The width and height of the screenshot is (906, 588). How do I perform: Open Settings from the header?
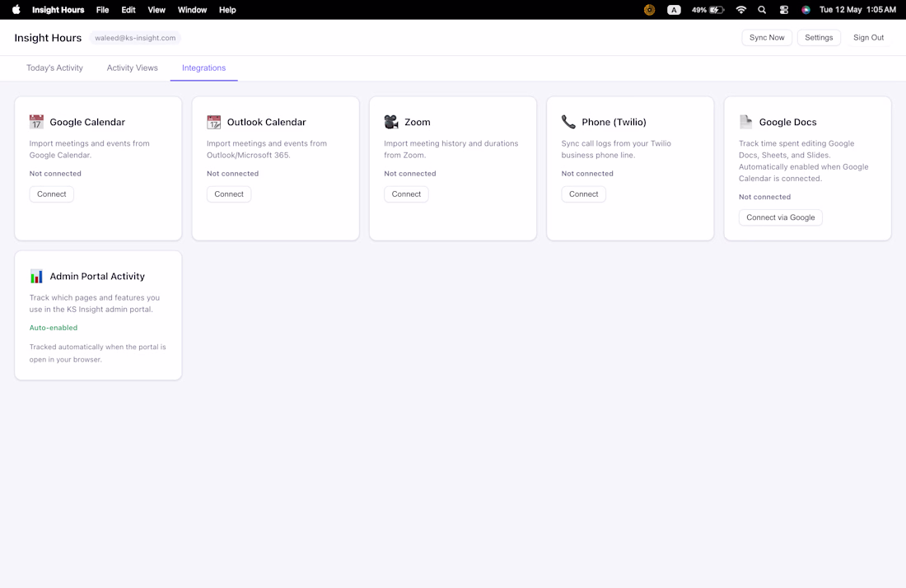[x=819, y=38]
